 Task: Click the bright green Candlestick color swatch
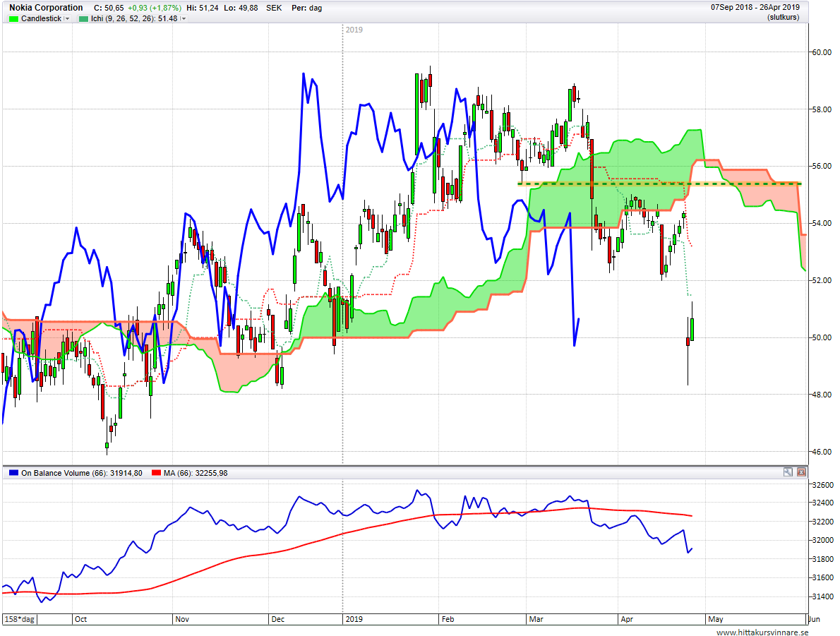(x=14, y=19)
